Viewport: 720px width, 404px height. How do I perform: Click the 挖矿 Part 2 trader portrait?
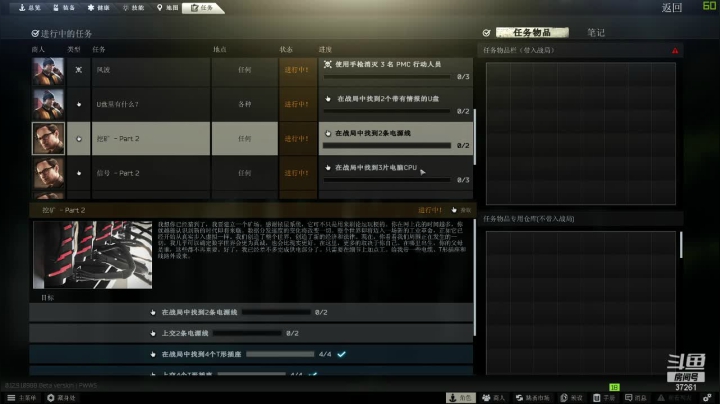pyautogui.click(x=48, y=139)
